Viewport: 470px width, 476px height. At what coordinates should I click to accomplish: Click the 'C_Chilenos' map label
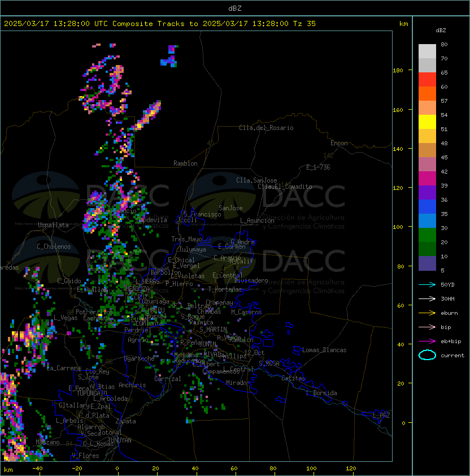54,246
